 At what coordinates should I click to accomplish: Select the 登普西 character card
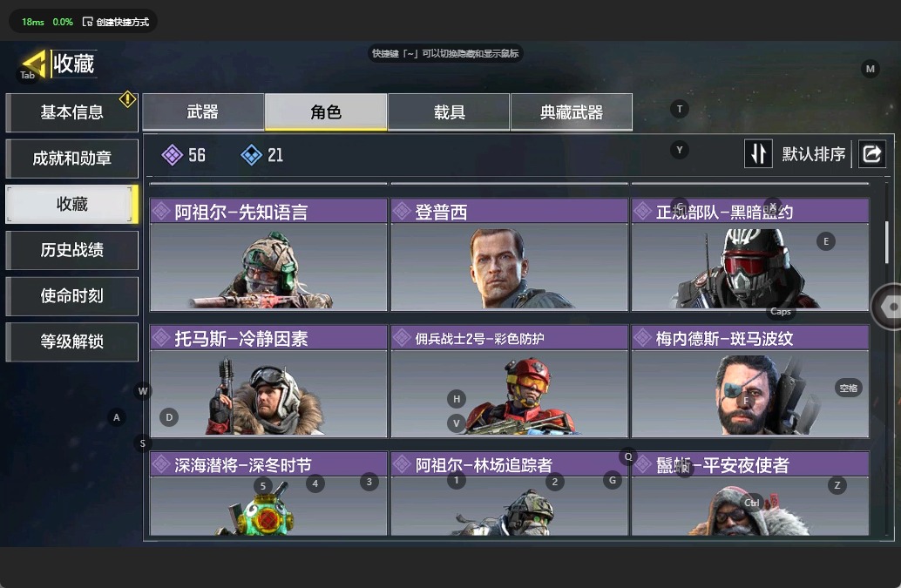tap(509, 255)
